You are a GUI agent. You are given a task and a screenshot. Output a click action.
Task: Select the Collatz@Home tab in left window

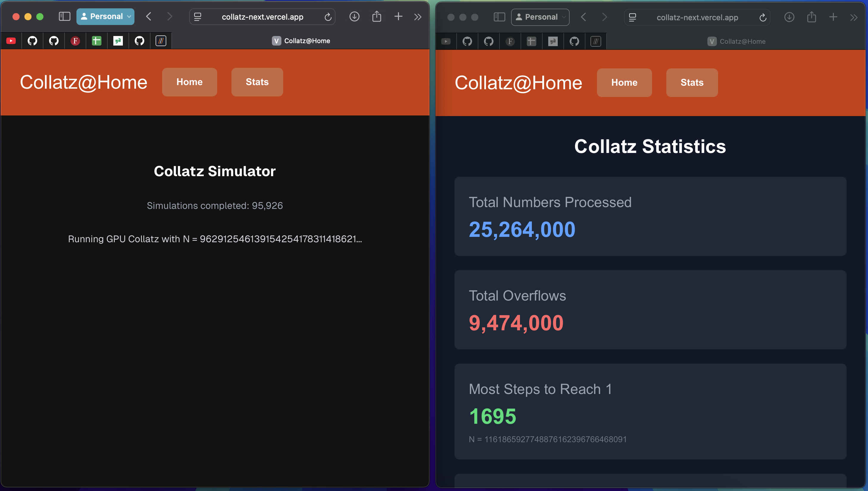(300, 41)
